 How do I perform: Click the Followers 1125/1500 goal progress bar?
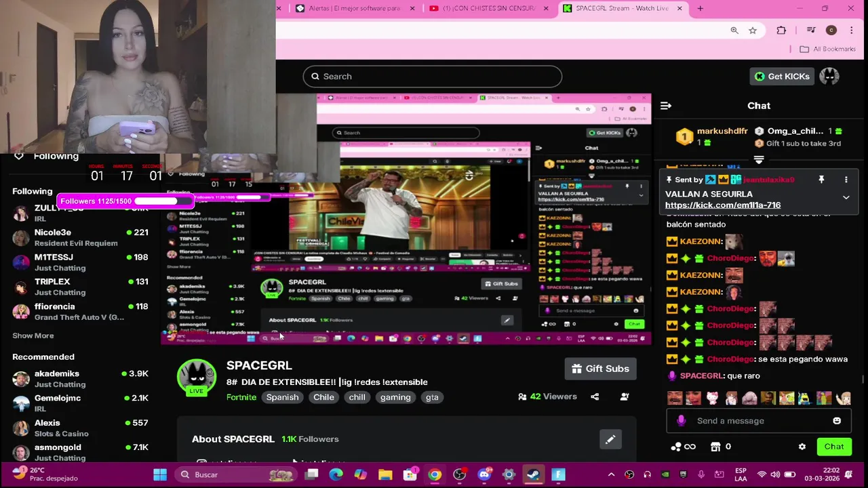point(126,201)
